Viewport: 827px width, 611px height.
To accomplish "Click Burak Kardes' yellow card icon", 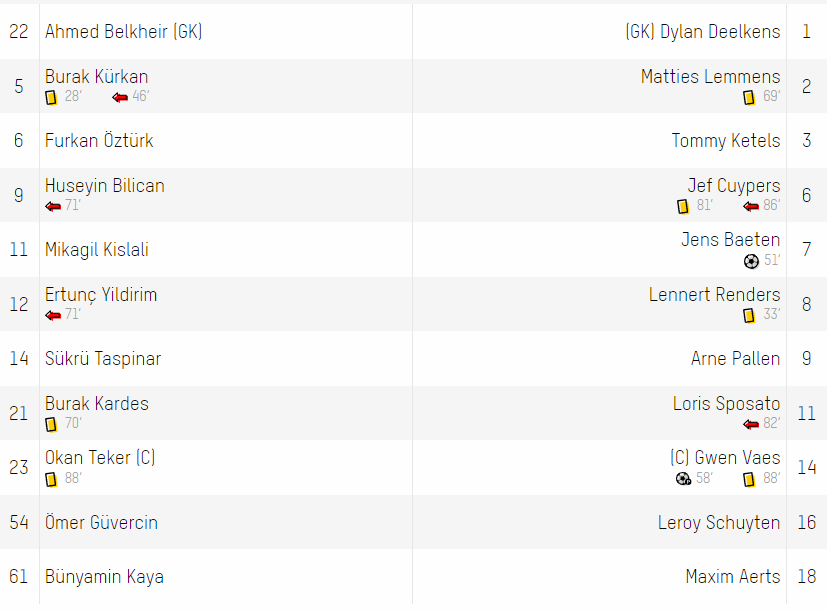I will coord(51,424).
